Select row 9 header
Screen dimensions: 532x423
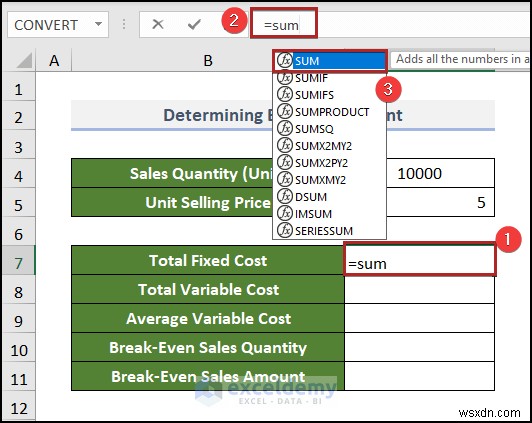click(18, 321)
